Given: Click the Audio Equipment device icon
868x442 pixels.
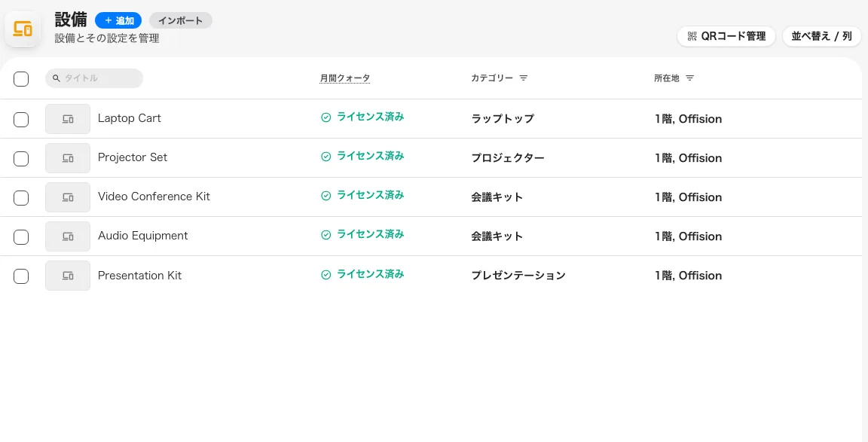Looking at the screenshot, I should 68,236.
